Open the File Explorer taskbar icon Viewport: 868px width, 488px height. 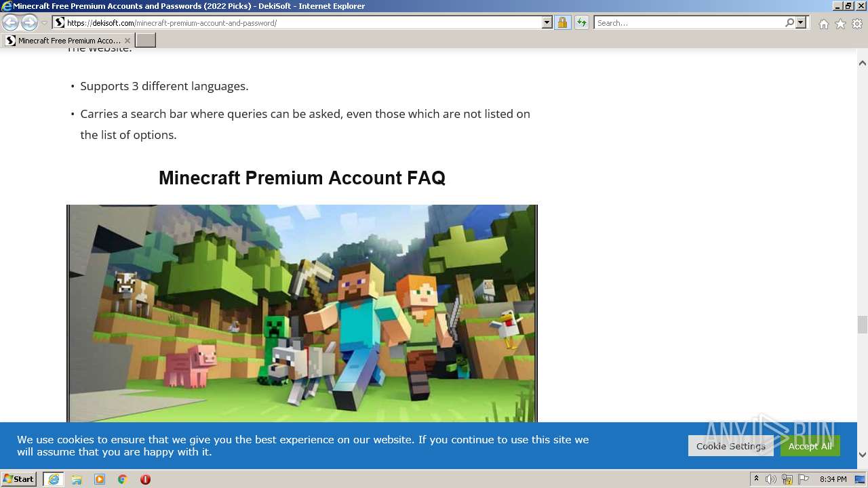point(77,479)
